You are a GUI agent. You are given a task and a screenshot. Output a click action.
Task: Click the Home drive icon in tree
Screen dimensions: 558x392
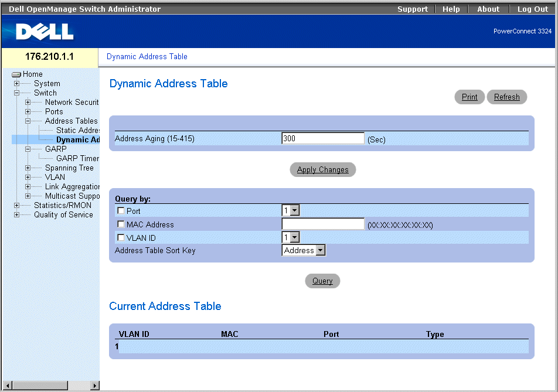[x=16, y=74]
